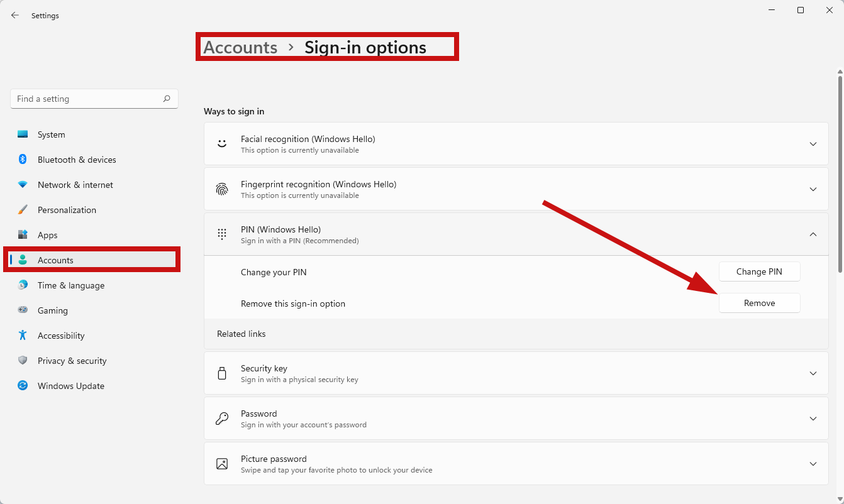The width and height of the screenshot is (844, 504).
Task: Click the Remove button
Action: [760, 303]
